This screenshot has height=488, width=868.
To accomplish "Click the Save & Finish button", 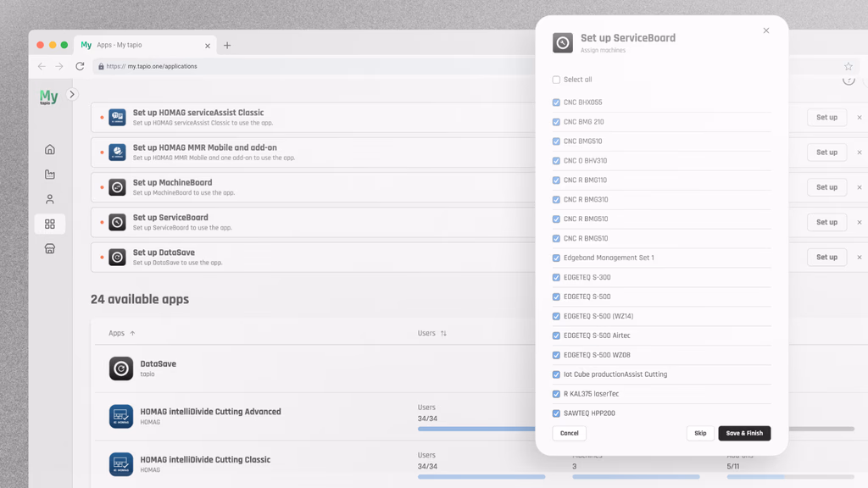I will [x=743, y=433].
